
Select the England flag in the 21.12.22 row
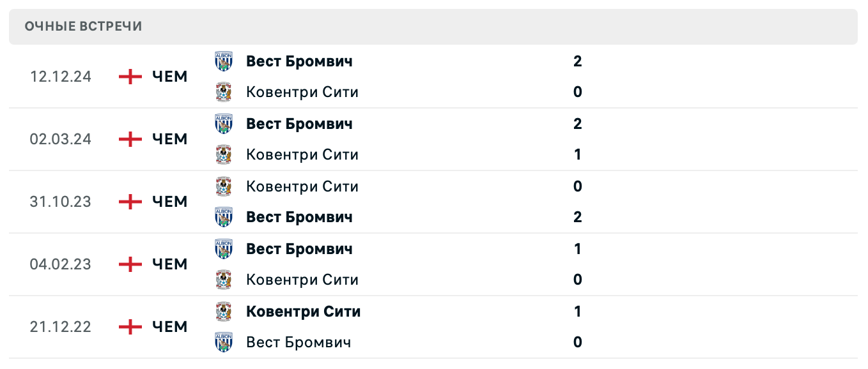coord(129,326)
